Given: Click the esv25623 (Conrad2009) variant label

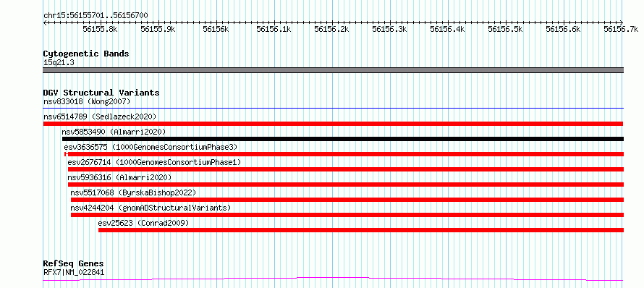Looking at the screenshot, I should coord(143,223).
